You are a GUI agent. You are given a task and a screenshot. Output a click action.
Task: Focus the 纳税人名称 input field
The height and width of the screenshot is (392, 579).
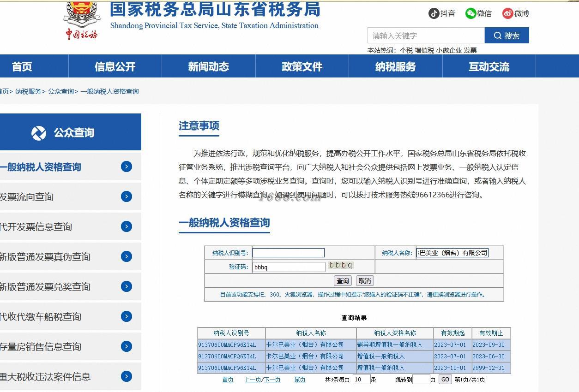pyautogui.click(x=452, y=253)
